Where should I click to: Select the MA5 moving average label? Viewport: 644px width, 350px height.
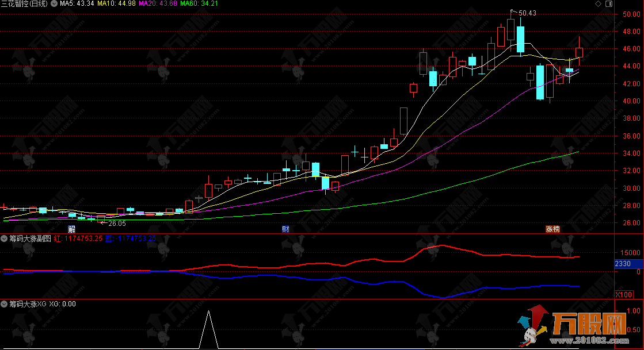pyautogui.click(x=77, y=4)
